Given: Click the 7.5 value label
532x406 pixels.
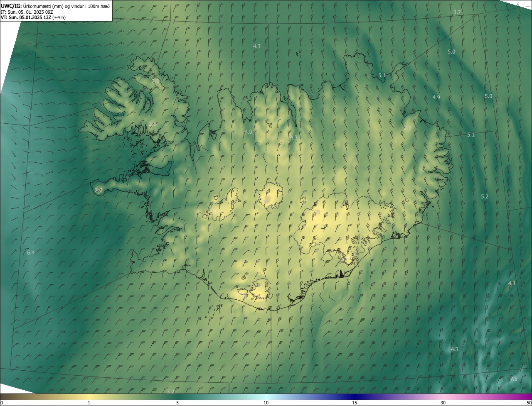Looking at the screenshot, I should click(514, 379).
